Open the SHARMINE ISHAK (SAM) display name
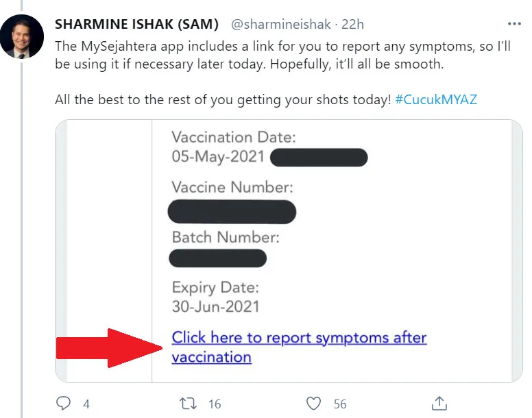The image size is (532, 418). pos(136,25)
